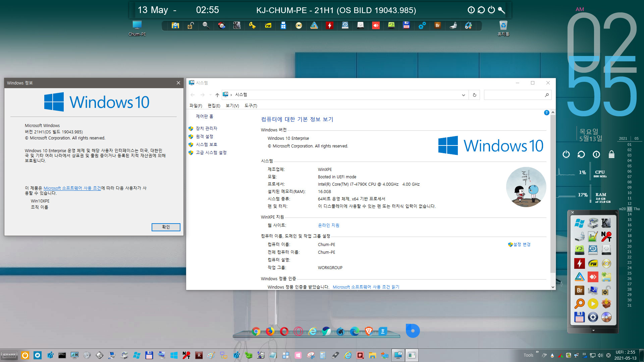
Task: Select day 20 in the calendar strip
Action: click(x=629, y=246)
